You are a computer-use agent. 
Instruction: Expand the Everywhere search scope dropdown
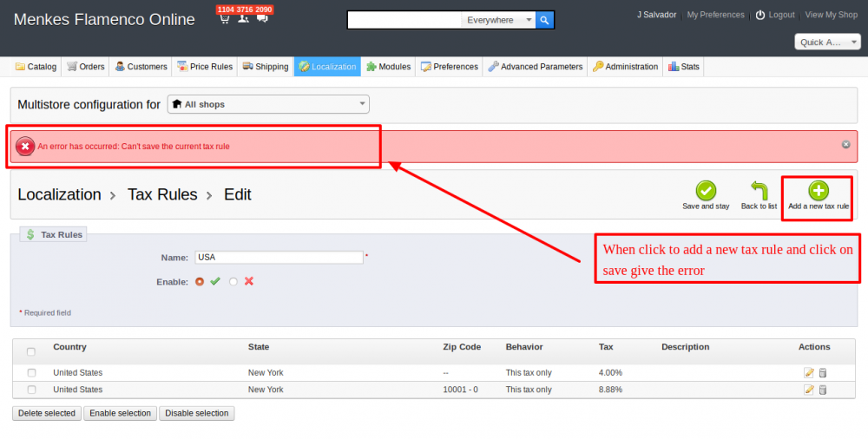[x=497, y=20]
